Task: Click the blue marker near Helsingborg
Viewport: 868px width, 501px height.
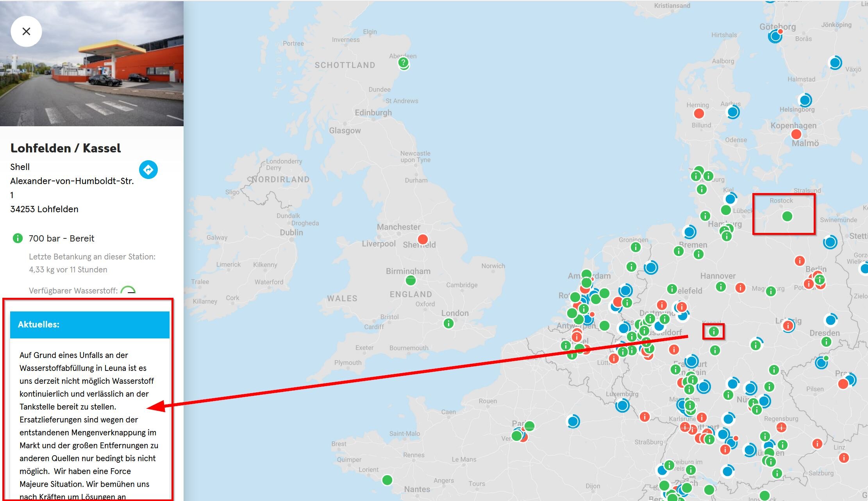Action: point(805,100)
